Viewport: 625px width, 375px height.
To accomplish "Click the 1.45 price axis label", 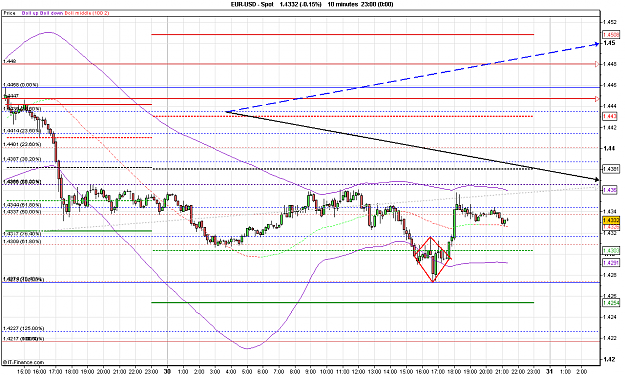I will pyautogui.click(x=609, y=43).
